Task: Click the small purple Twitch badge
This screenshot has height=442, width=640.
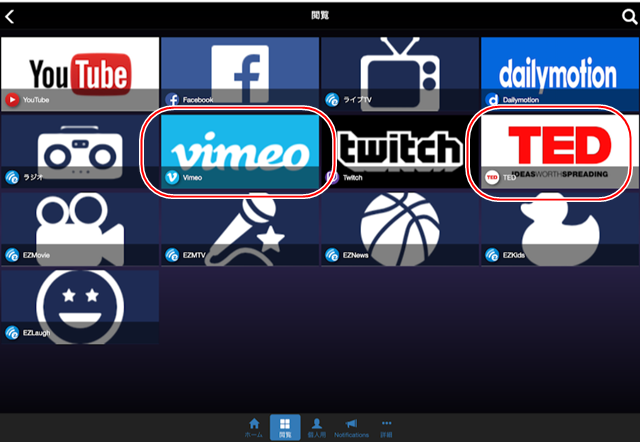Action: (x=332, y=178)
